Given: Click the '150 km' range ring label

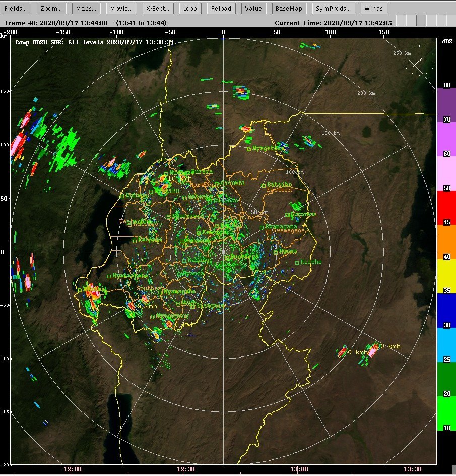Looking at the screenshot, I should pyautogui.click(x=331, y=133).
